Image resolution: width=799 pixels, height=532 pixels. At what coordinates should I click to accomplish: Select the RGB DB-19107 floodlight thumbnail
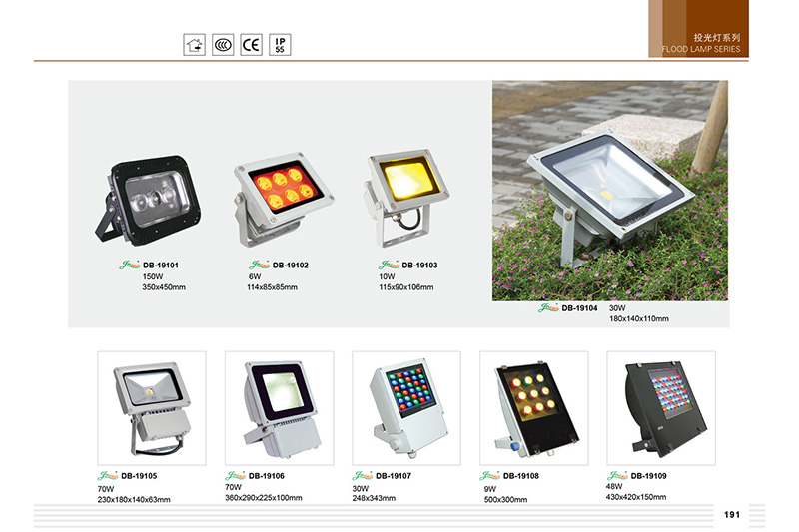pos(406,408)
